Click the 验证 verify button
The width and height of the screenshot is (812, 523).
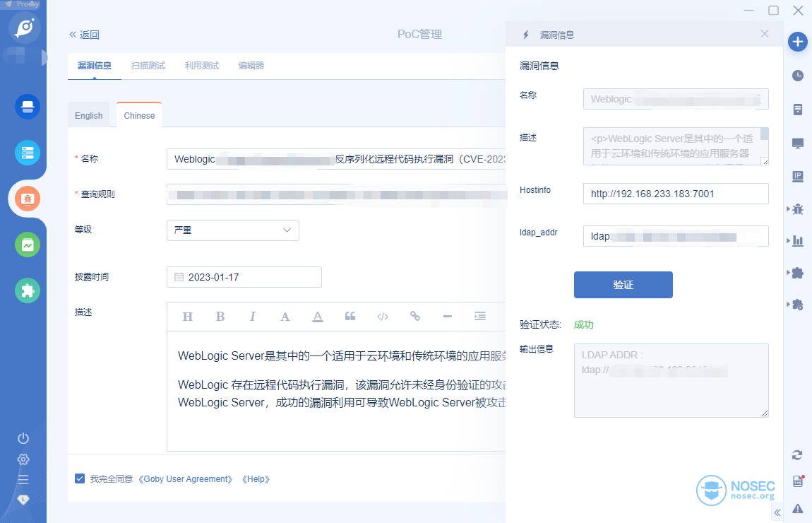click(623, 285)
